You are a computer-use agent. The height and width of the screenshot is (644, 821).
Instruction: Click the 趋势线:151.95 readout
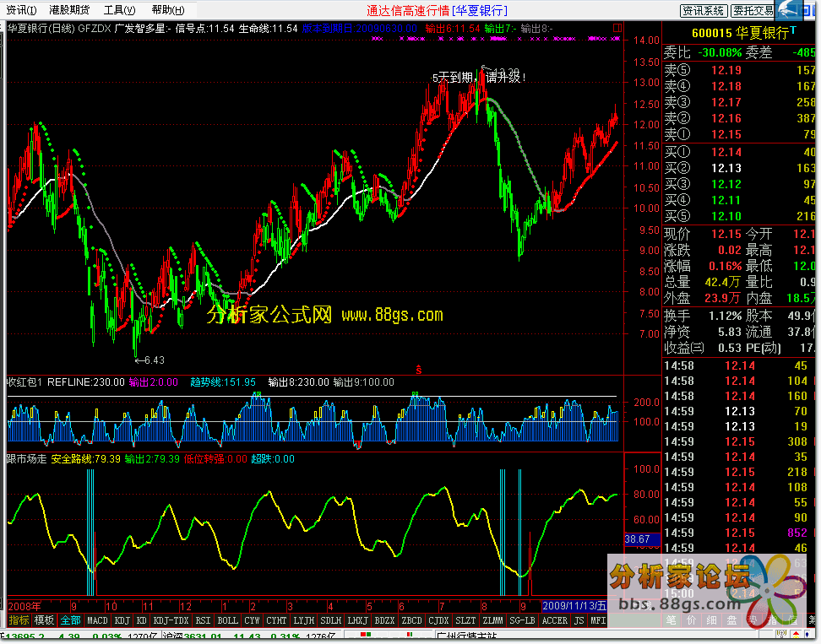pyautogui.click(x=223, y=383)
